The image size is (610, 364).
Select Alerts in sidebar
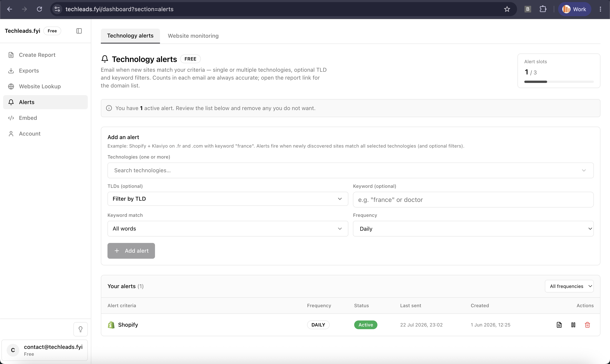(x=45, y=102)
